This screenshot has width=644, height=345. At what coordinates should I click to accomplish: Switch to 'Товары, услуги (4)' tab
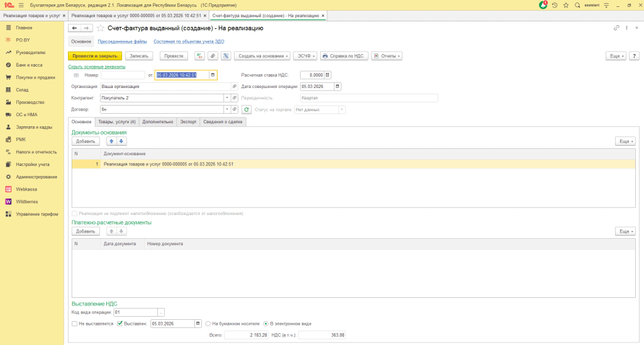point(117,122)
